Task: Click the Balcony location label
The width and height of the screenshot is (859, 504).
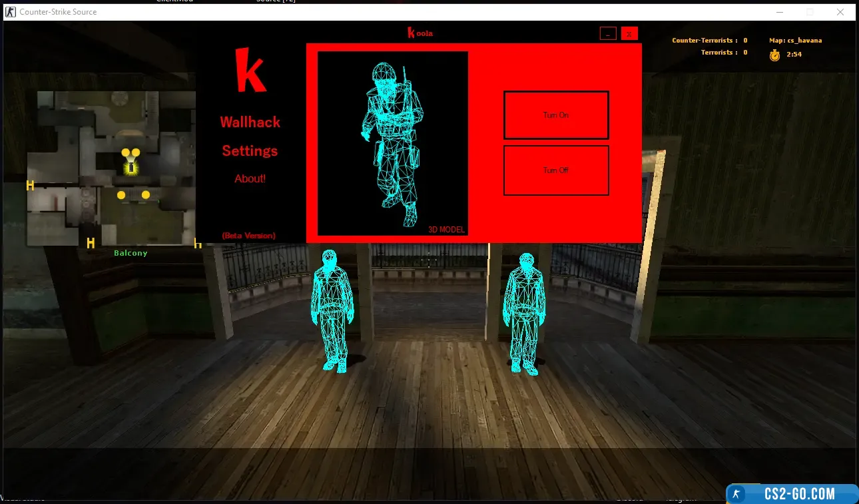Action: (x=131, y=253)
